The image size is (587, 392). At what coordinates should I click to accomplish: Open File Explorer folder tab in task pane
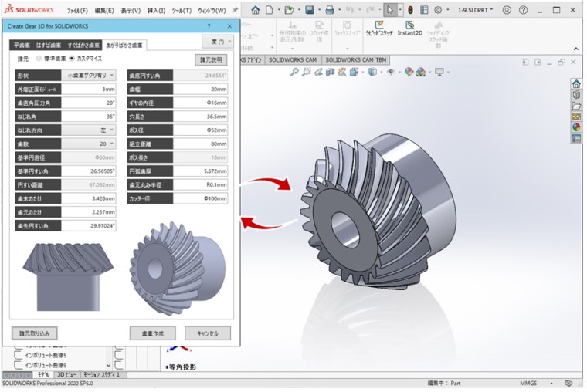576,106
